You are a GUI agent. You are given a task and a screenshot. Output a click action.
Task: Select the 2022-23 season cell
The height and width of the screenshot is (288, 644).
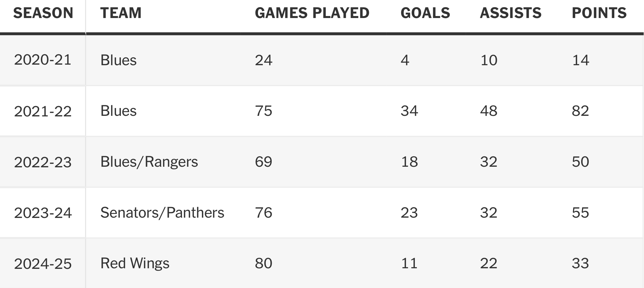[x=43, y=162]
